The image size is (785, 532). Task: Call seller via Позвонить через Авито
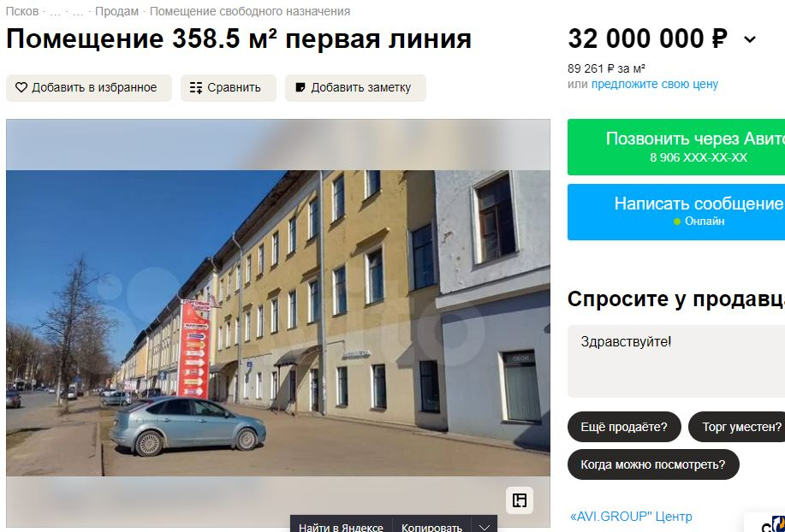676,147
